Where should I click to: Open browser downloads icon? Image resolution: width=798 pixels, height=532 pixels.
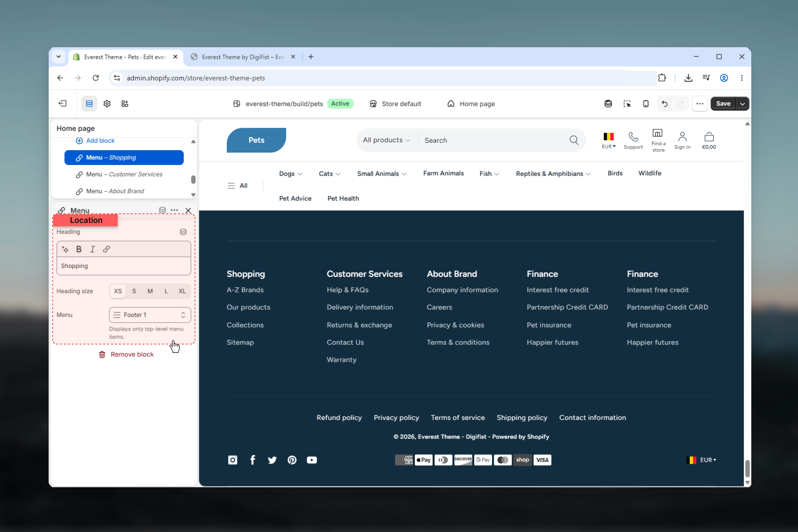[688, 78]
